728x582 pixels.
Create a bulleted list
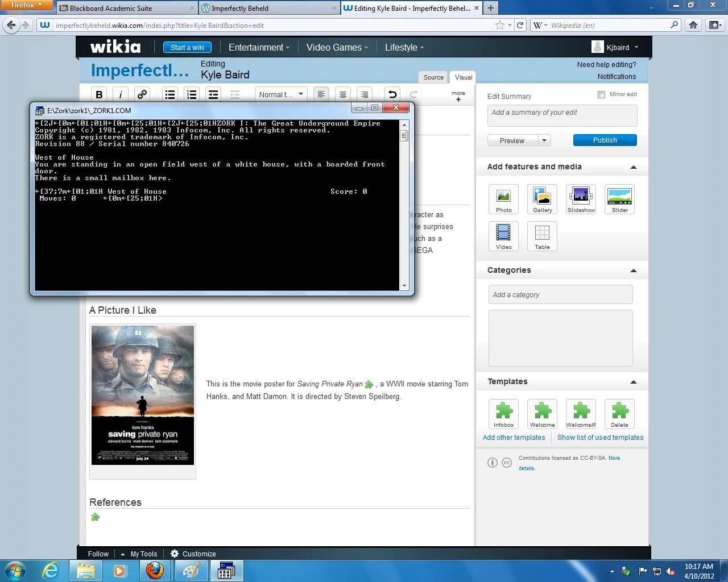point(170,94)
